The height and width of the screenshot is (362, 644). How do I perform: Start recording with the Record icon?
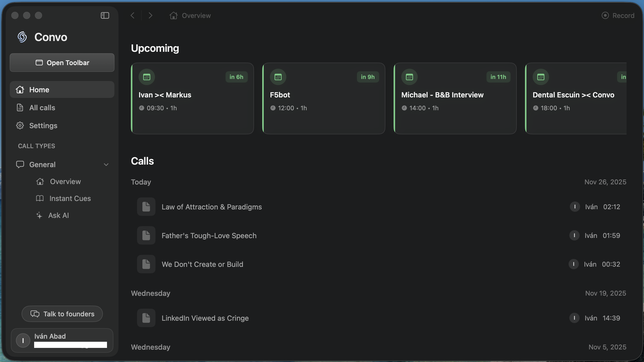coord(606,15)
